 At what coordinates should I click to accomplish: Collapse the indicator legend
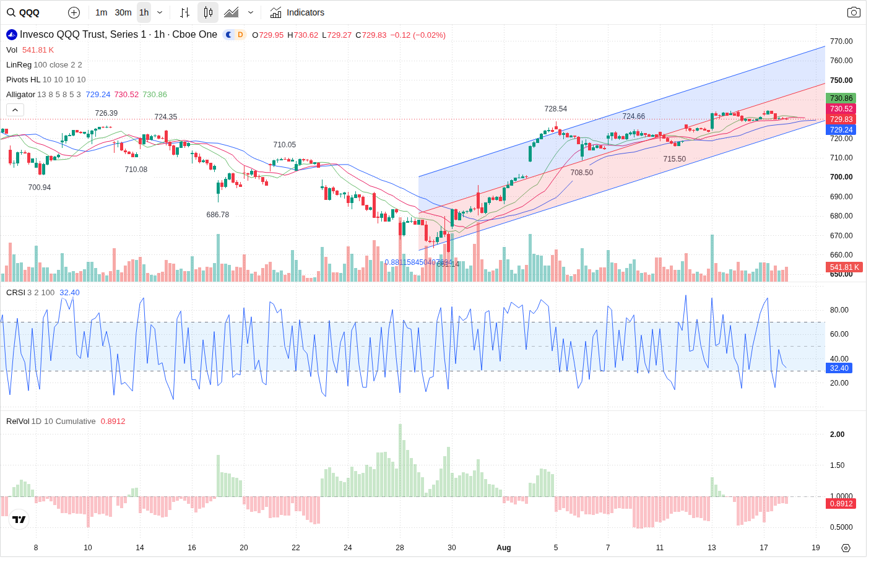[x=15, y=110]
